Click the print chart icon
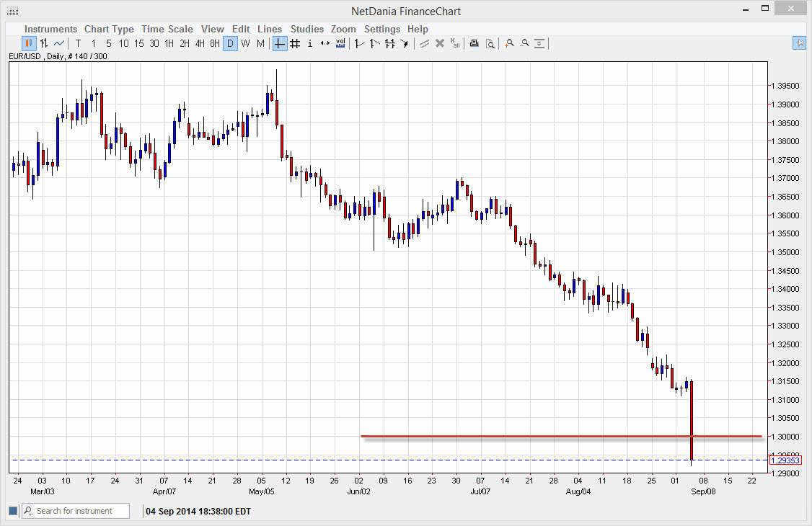 click(474, 43)
